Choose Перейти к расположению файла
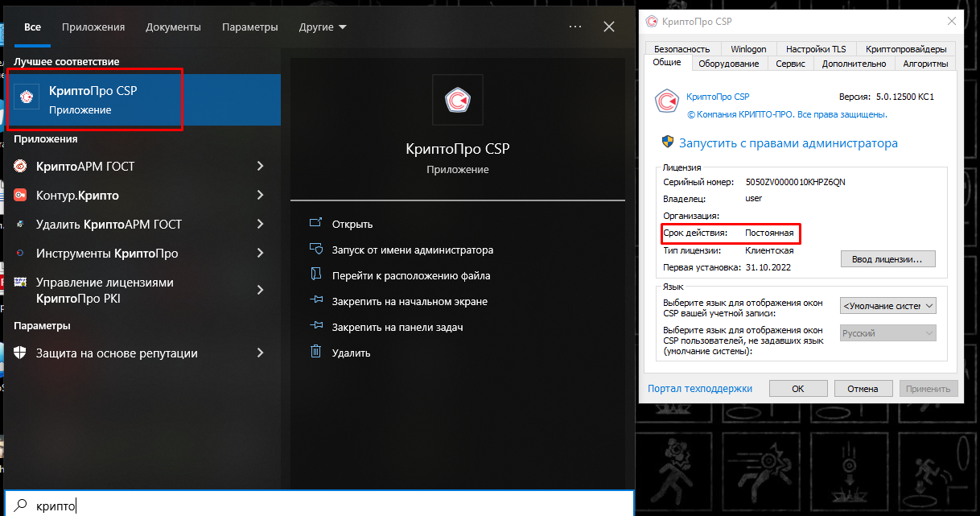980x516 pixels. click(x=411, y=275)
